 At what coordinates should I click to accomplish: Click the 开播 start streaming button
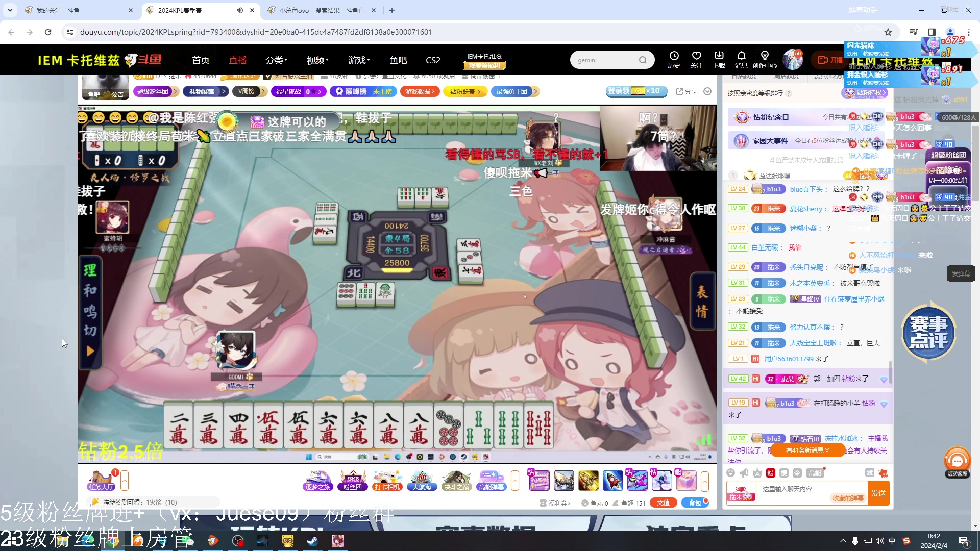(x=830, y=60)
